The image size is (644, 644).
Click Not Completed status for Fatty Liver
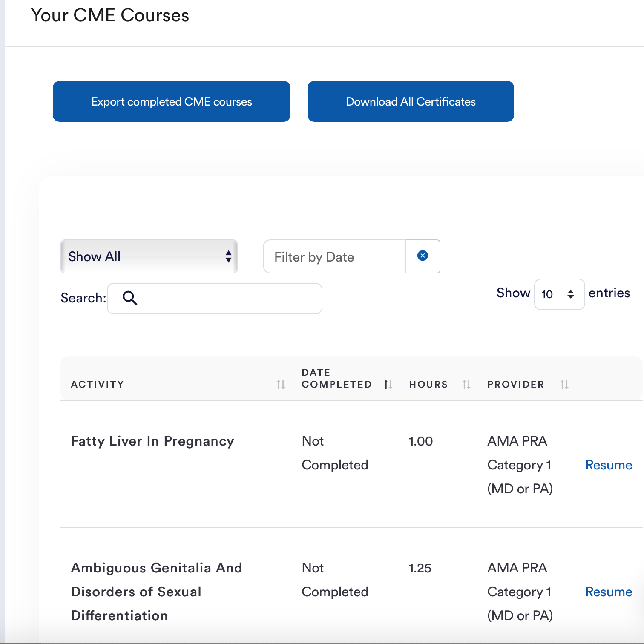point(335,453)
